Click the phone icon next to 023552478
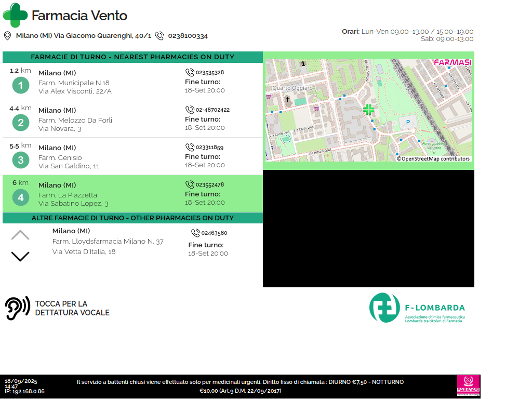 190,184
